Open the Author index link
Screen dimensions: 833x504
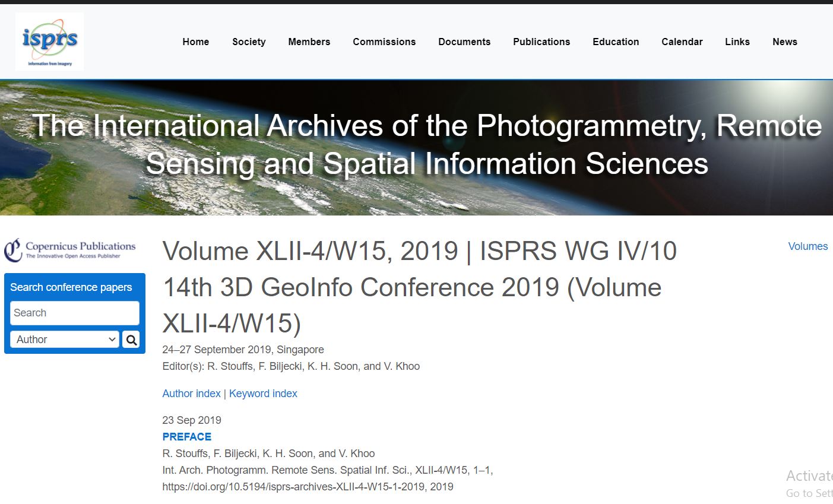pos(192,394)
